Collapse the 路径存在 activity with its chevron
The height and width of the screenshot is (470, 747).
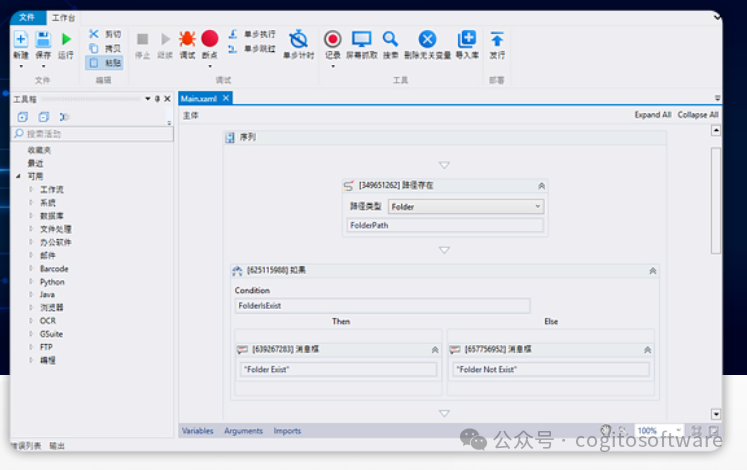(541, 186)
